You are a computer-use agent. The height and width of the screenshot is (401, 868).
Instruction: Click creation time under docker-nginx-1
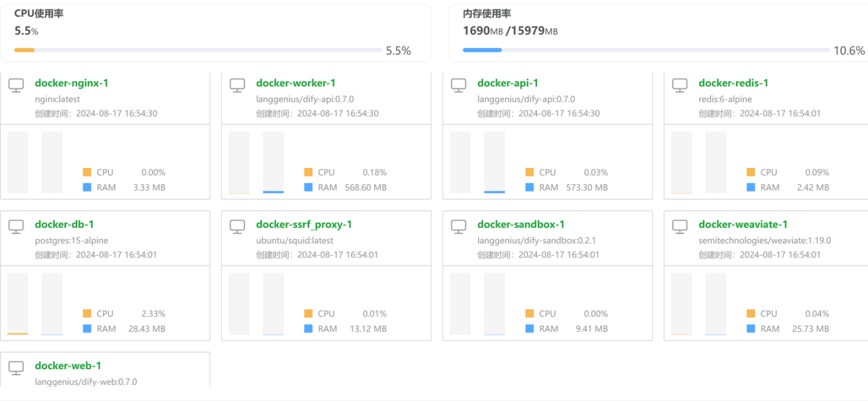(96, 113)
